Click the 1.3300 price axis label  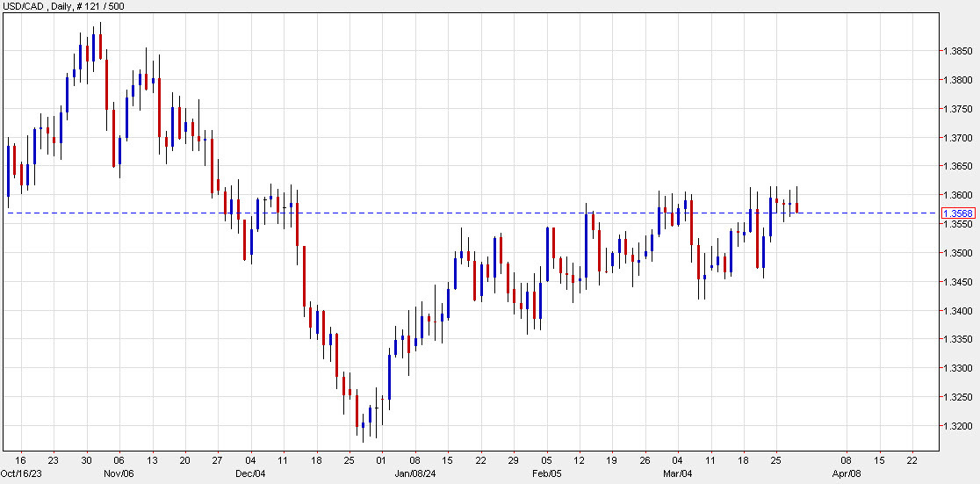(957, 368)
